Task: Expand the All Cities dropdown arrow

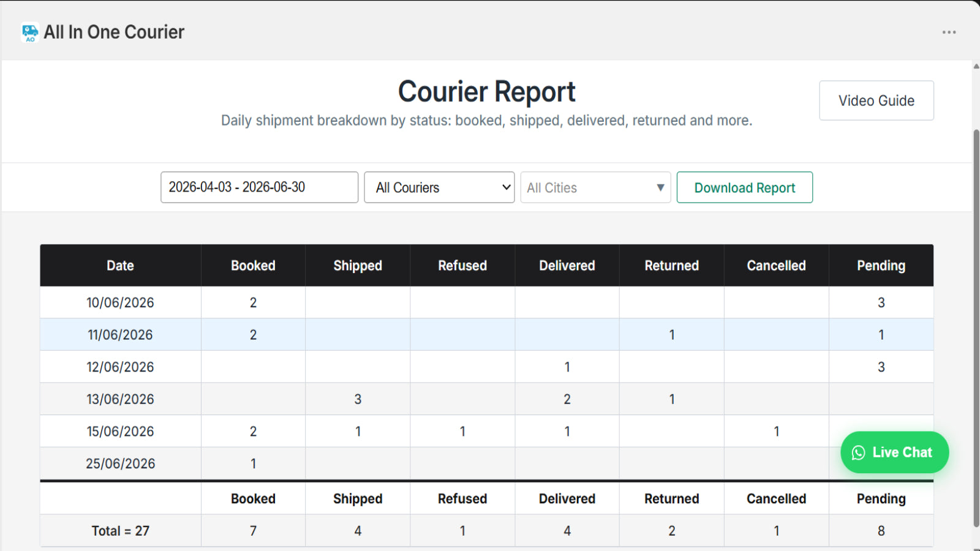Action: point(660,187)
